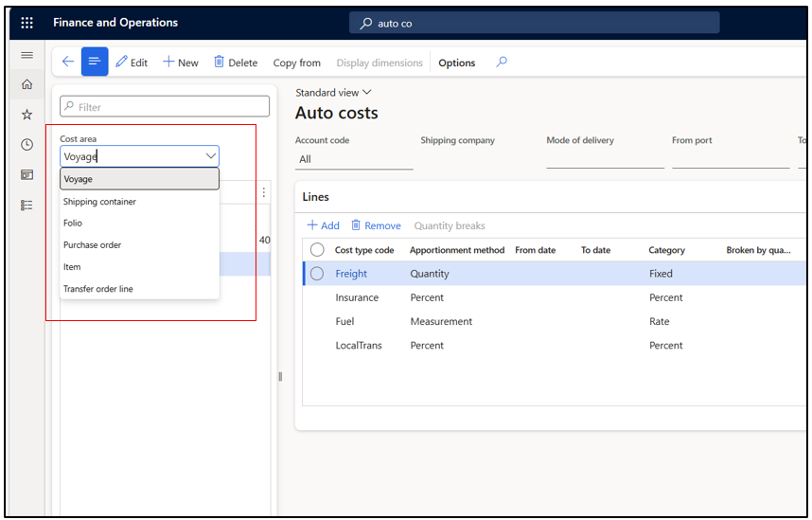Click the Account code field showing All
812x520 pixels.
[354, 159]
